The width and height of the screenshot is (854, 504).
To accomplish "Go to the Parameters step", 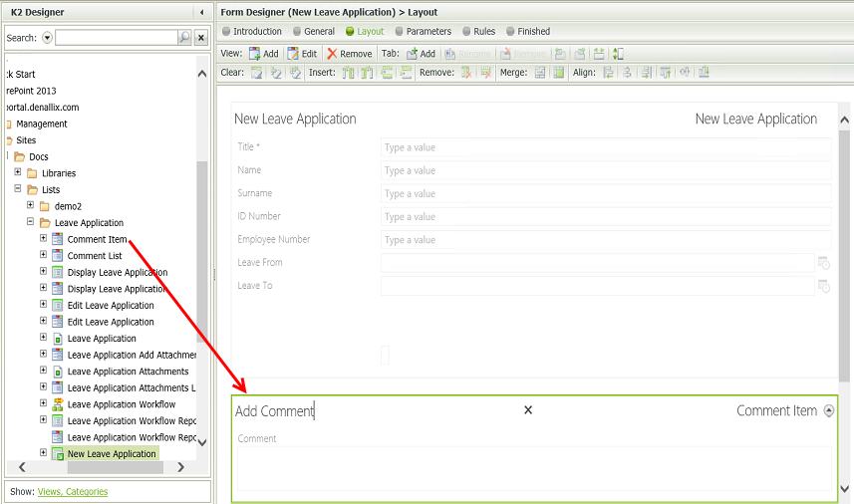I will pyautogui.click(x=427, y=32).
